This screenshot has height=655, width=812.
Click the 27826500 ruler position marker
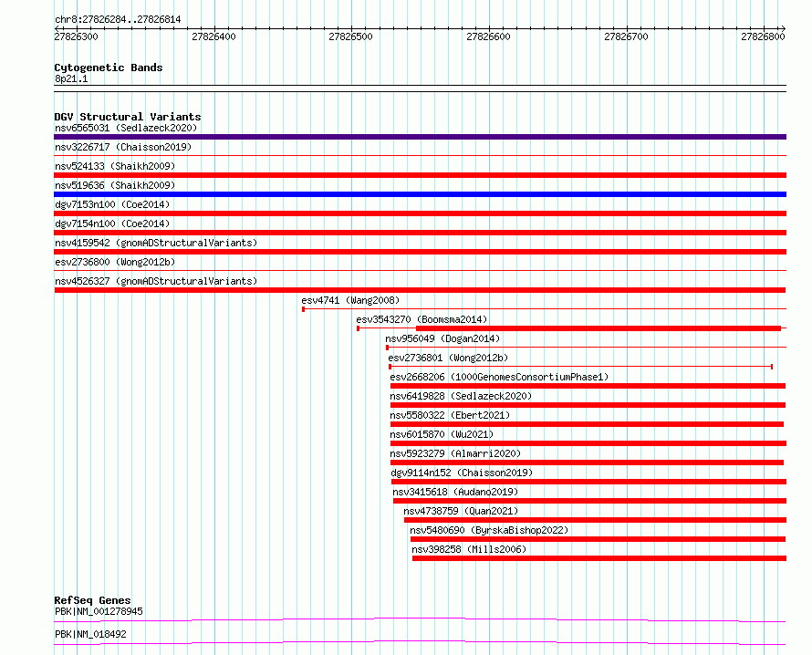coord(350,36)
